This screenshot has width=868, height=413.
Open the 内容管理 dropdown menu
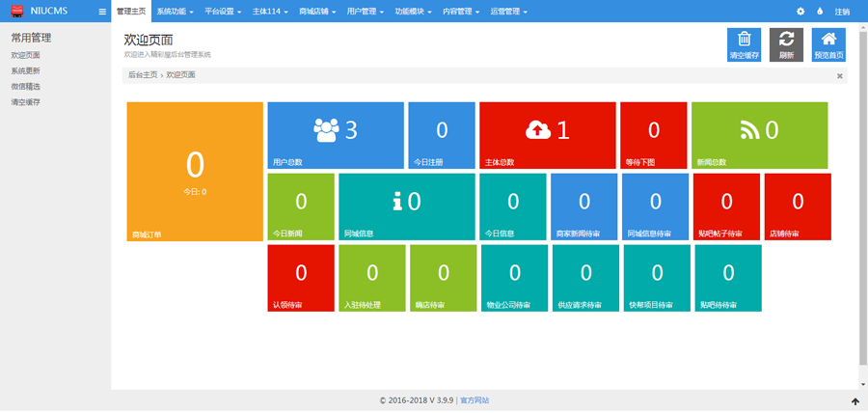460,12
